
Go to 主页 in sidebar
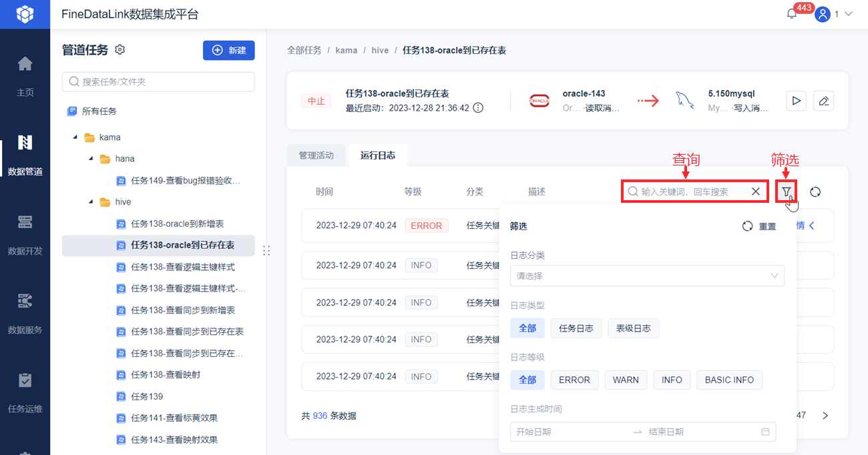coord(25,77)
